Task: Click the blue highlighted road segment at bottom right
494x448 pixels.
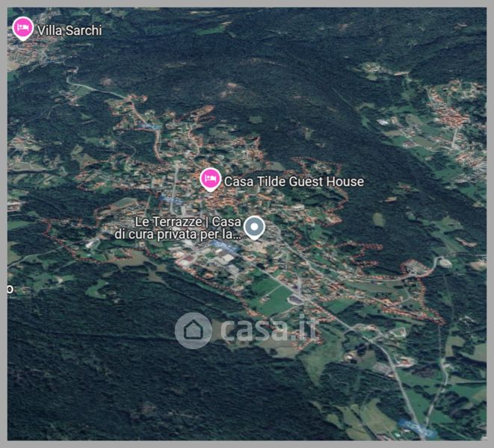Action: (x=418, y=428)
